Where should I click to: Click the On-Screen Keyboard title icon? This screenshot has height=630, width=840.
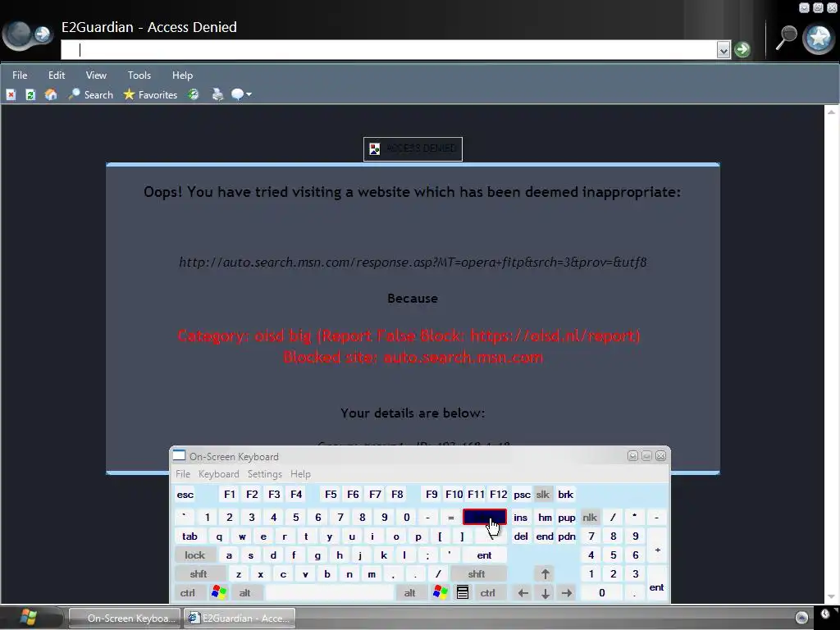click(x=179, y=456)
